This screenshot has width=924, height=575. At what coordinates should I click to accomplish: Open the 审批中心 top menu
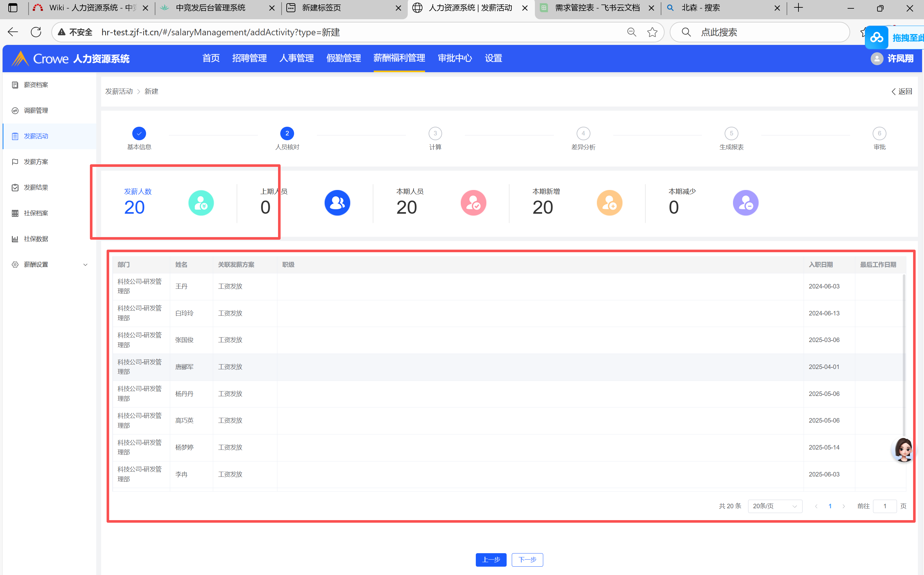455,58
